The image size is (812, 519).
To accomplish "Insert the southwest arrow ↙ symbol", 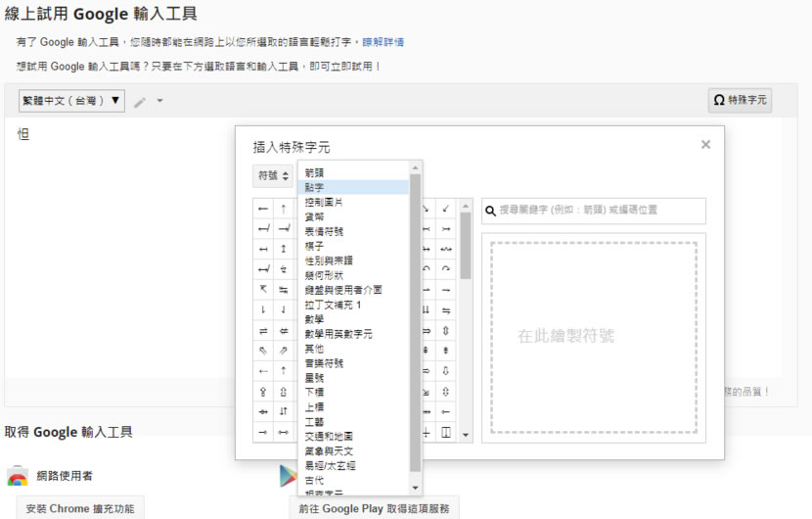I will (x=446, y=209).
